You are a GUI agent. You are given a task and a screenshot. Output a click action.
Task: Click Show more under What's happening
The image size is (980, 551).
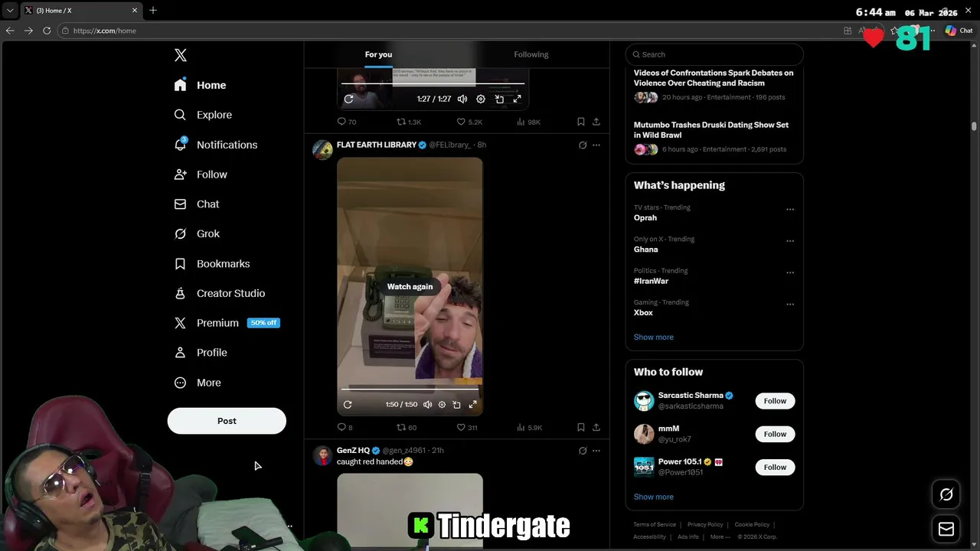pyautogui.click(x=654, y=337)
